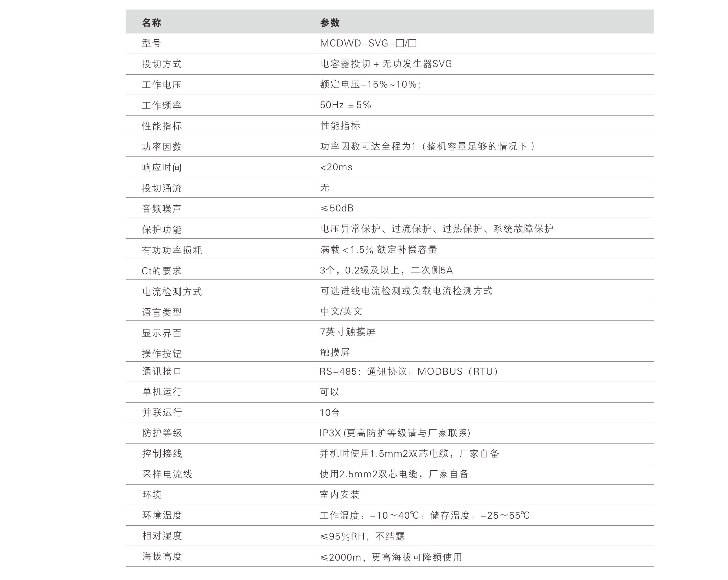Select the 功率因数 row label
728x580 pixels.
[162, 147]
